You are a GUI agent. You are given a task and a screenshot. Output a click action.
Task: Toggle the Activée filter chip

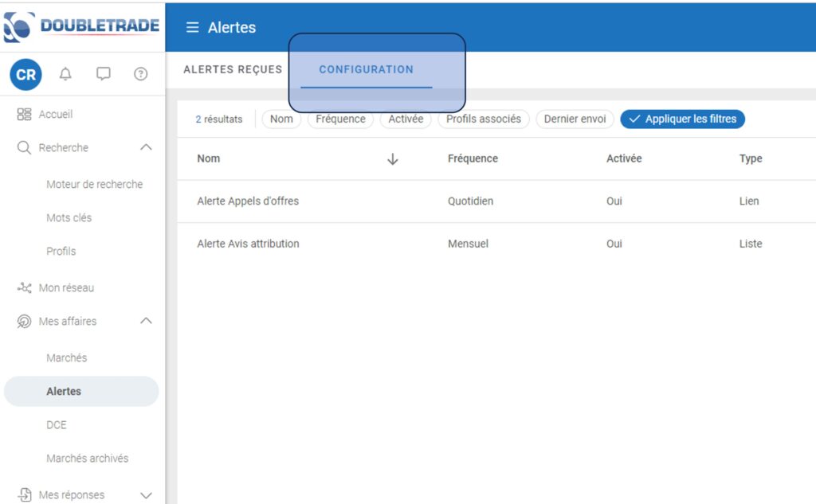[x=406, y=119]
